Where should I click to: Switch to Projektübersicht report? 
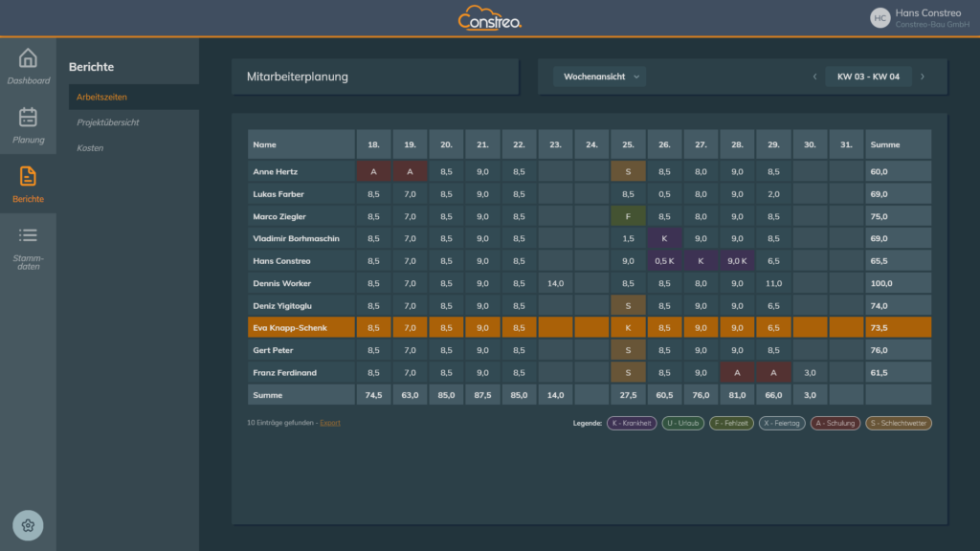point(107,122)
